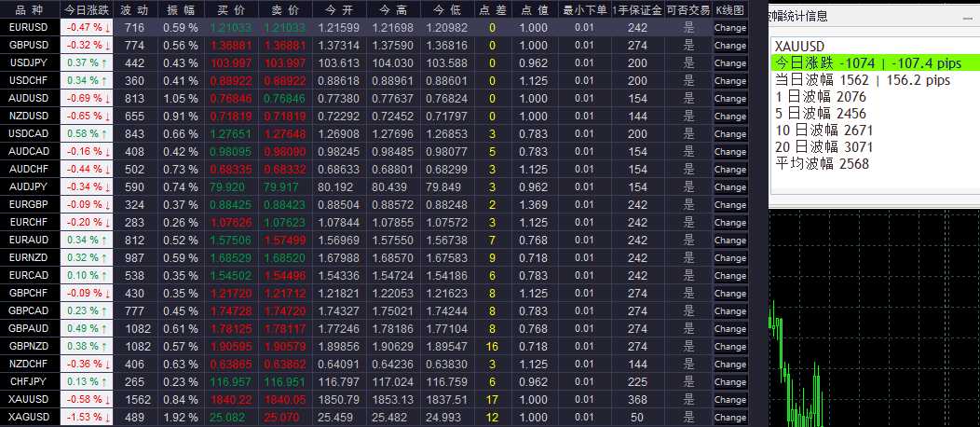Click the 1手保证金 column header

pyautogui.click(x=637, y=10)
